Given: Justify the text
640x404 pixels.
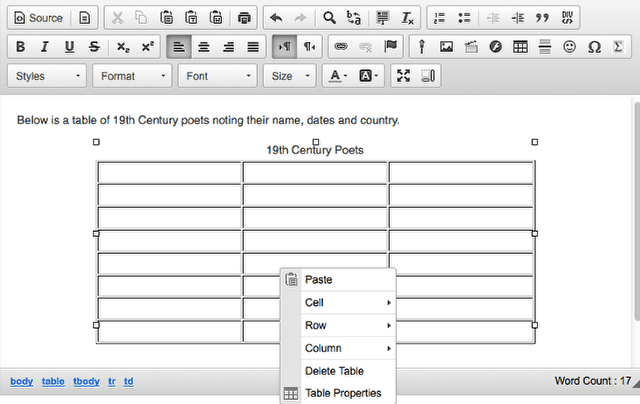Looking at the screenshot, I should 253,47.
